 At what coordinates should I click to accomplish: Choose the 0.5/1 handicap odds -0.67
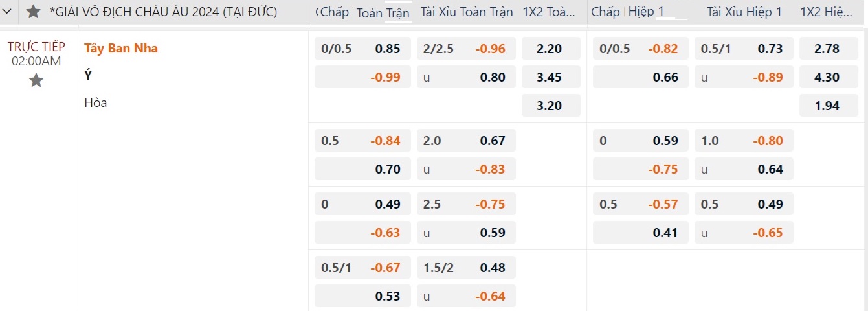tap(362, 268)
